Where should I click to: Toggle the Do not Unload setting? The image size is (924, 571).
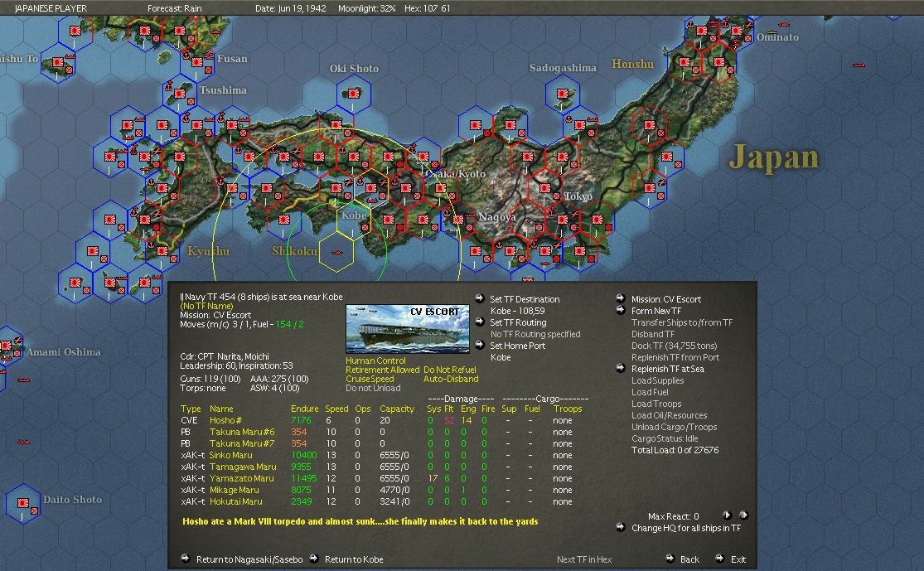(373, 389)
